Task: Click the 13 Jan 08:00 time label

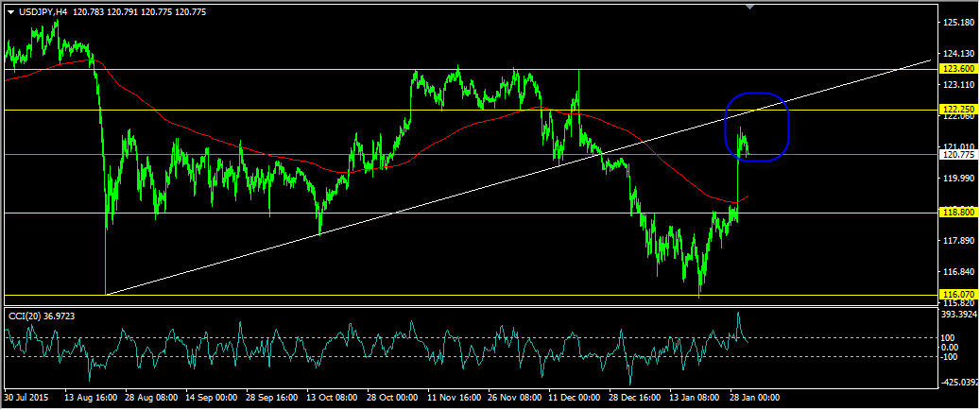Action: coord(695,398)
